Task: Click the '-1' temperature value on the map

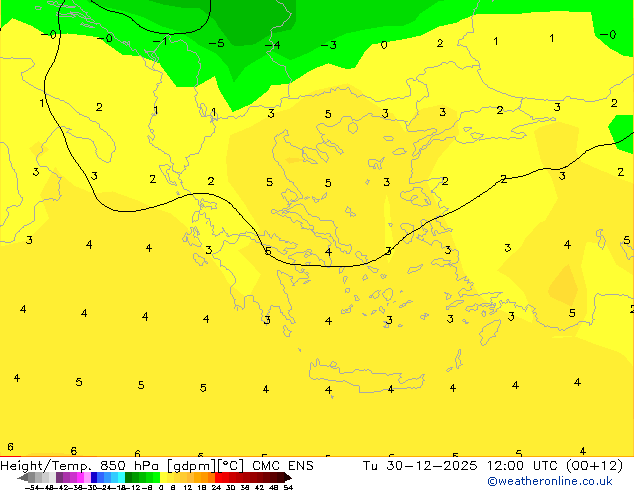Action: 160,41
